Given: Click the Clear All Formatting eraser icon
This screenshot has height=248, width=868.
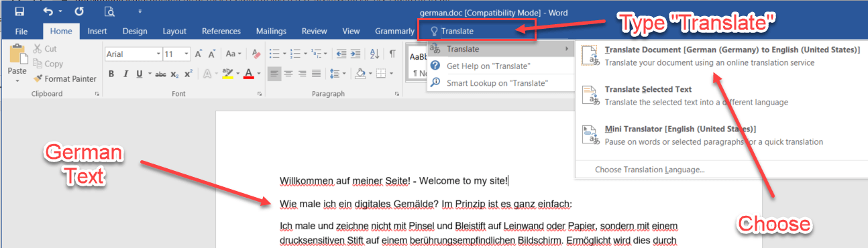Looking at the screenshot, I should point(256,54).
